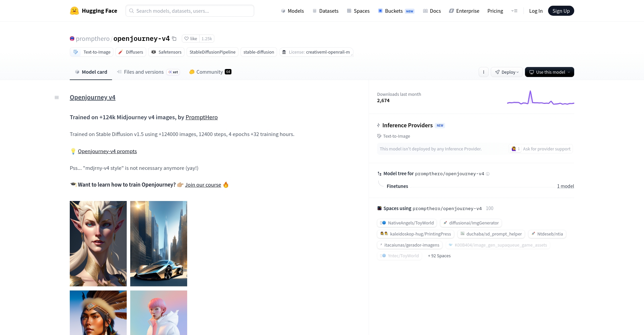Open the Use this model dropdown
The width and height of the screenshot is (644, 335).
click(549, 72)
